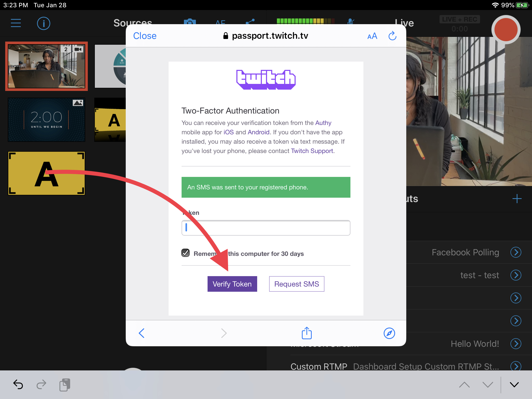Tap the undo arrow in keyboard bar
Screen dimensions: 532x399
click(18, 384)
